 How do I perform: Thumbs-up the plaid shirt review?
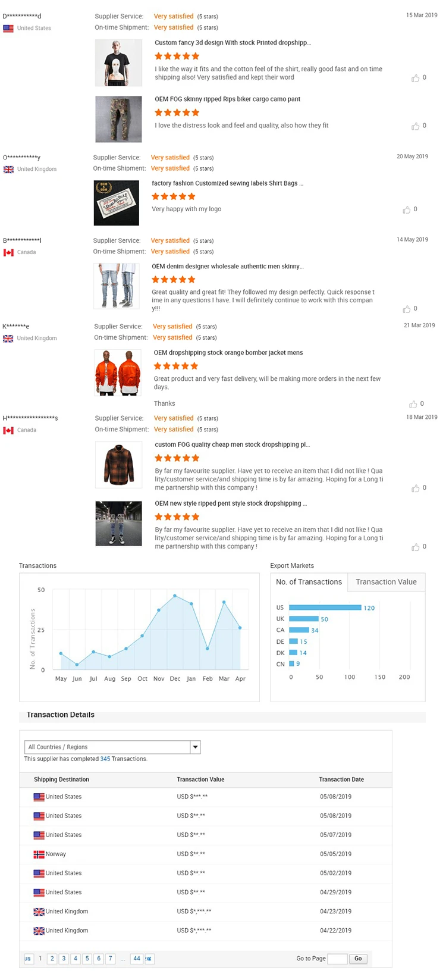pyautogui.click(x=415, y=488)
